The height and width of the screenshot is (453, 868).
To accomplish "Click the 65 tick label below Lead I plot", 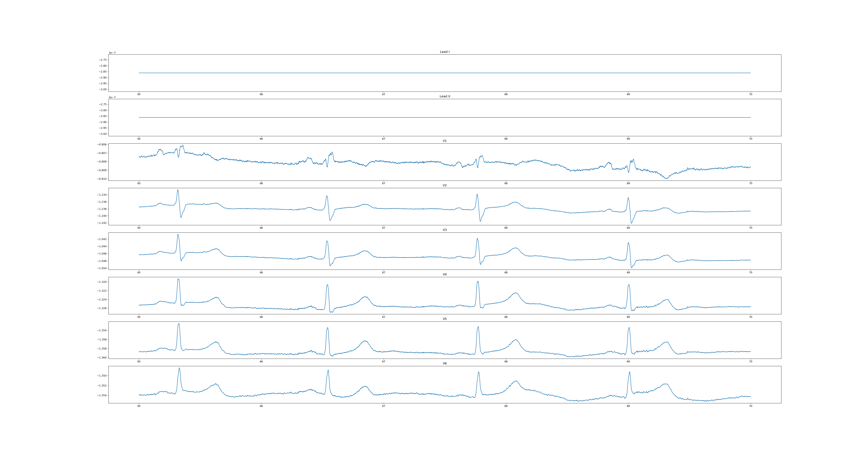I will point(139,94).
